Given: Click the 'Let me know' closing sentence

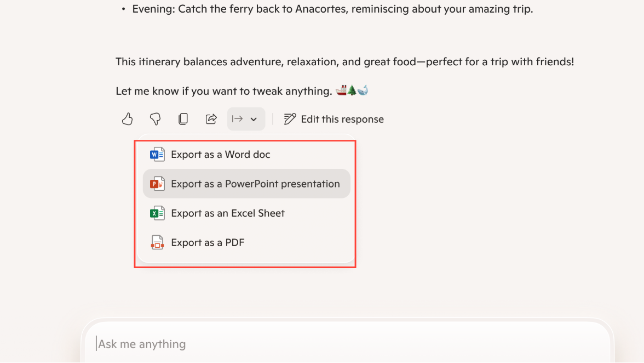Looking at the screenshot, I should pyautogui.click(x=224, y=91).
